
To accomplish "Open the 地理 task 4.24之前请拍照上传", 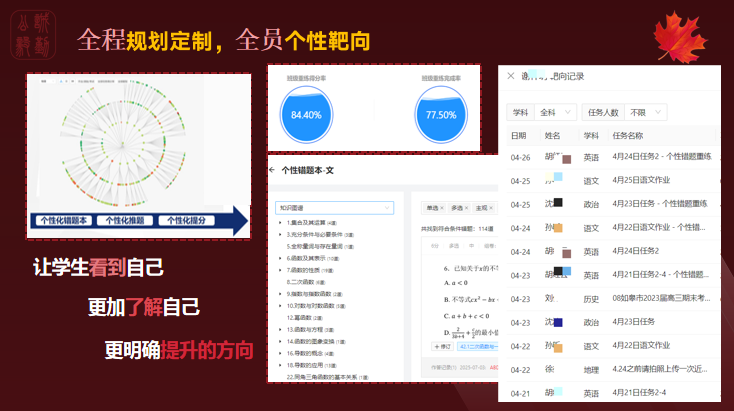I will coord(660,369).
